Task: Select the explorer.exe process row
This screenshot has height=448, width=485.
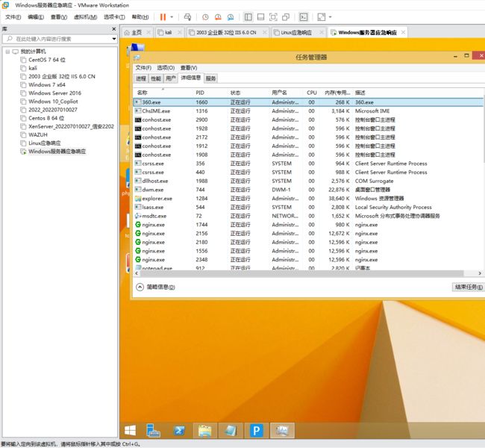Action: (308, 199)
